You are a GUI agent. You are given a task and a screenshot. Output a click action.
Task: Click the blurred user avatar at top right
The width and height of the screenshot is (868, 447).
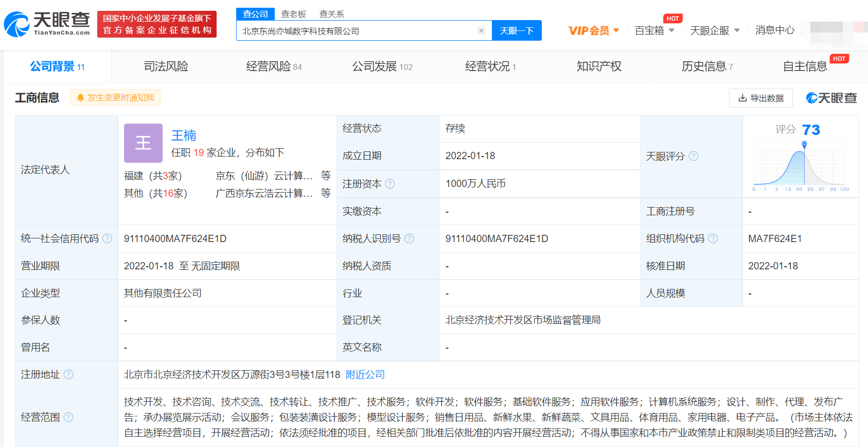point(839,32)
